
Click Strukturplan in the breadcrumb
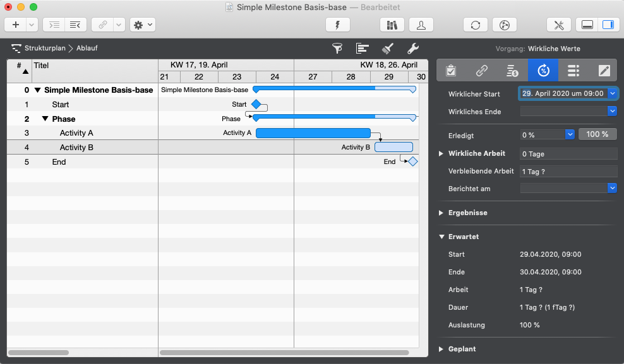point(44,48)
